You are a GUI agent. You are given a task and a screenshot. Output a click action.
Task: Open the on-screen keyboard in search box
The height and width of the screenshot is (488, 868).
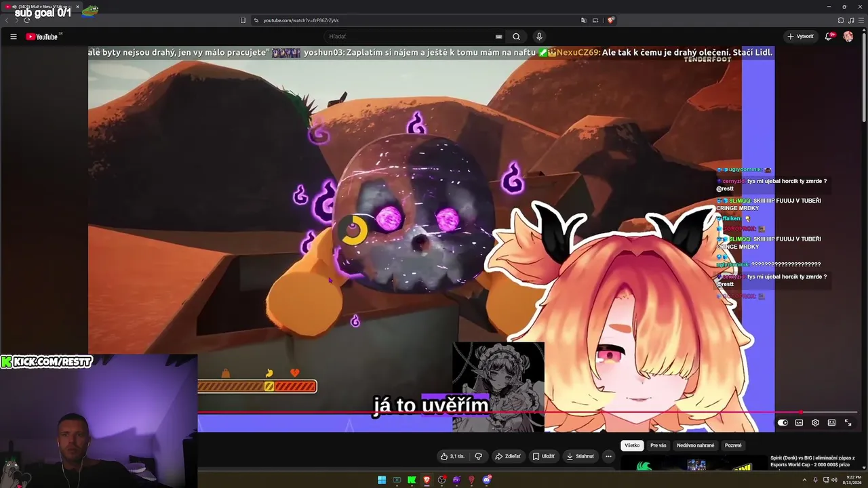tap(499, 37)
